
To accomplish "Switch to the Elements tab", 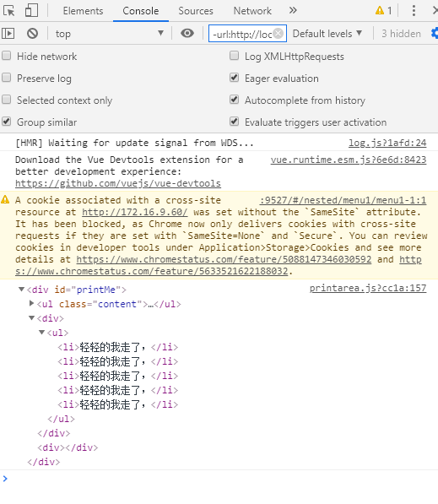I will 83,11.
